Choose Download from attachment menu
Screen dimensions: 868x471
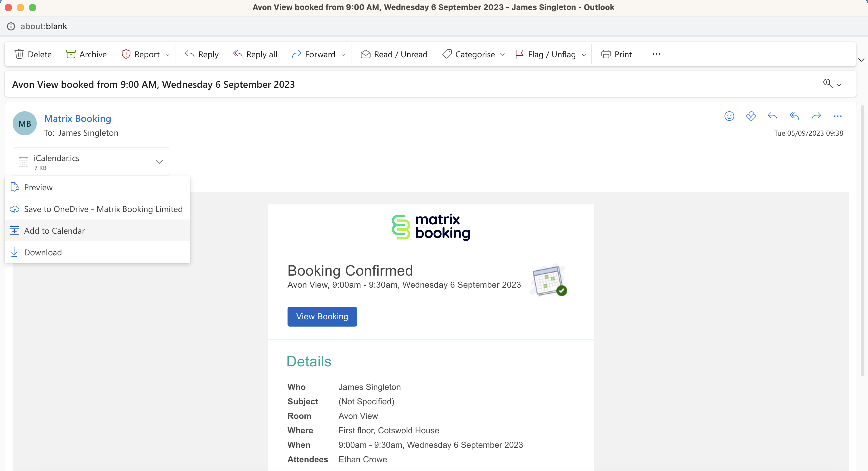pyautogui.click(x=43, y=252)
